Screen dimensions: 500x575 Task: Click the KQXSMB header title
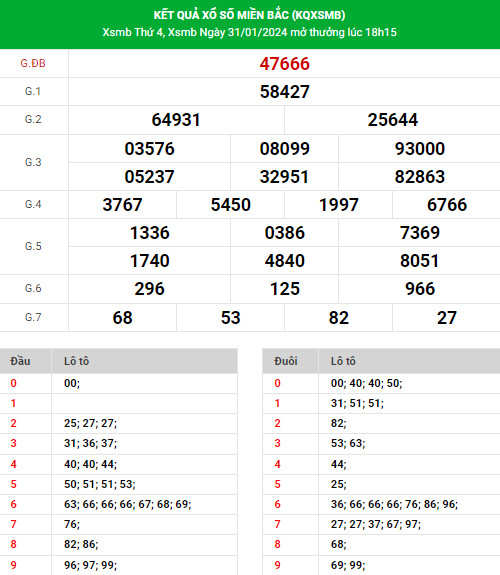pyautogui.click(x=249, y=15)
